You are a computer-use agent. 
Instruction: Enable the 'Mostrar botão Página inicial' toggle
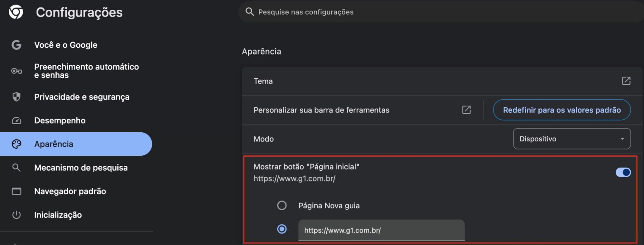tap(623, 172)
